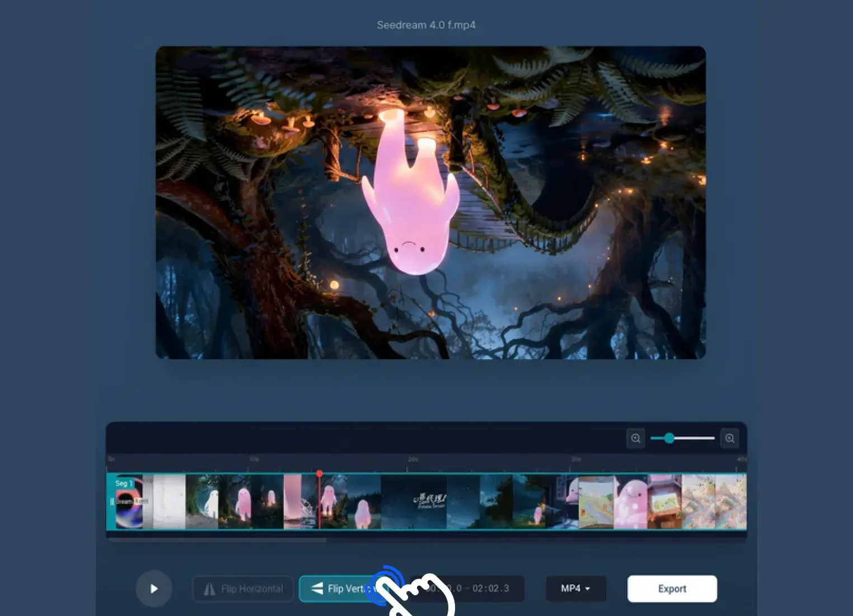The image size is (853, 616).
Task: Click the timeline zoom-out magnifier icon
Action: (636, 438)
